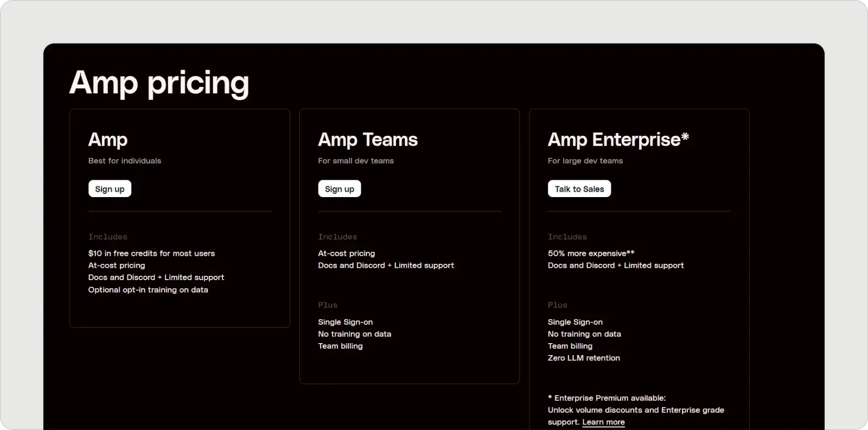This screenshot has height=430, width=868.
Task: Click '* Enterprise Premium available:' note
Action: tap(607, 398)
